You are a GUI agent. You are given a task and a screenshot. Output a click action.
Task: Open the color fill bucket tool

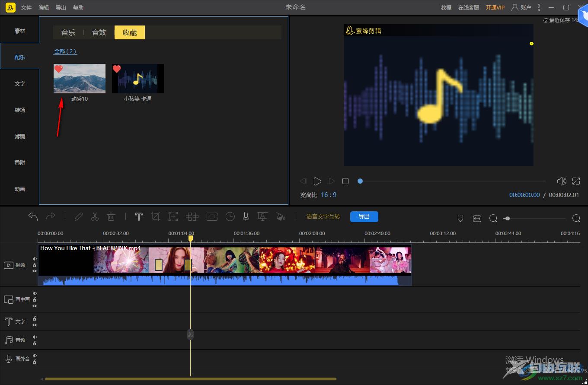(281, 216)
